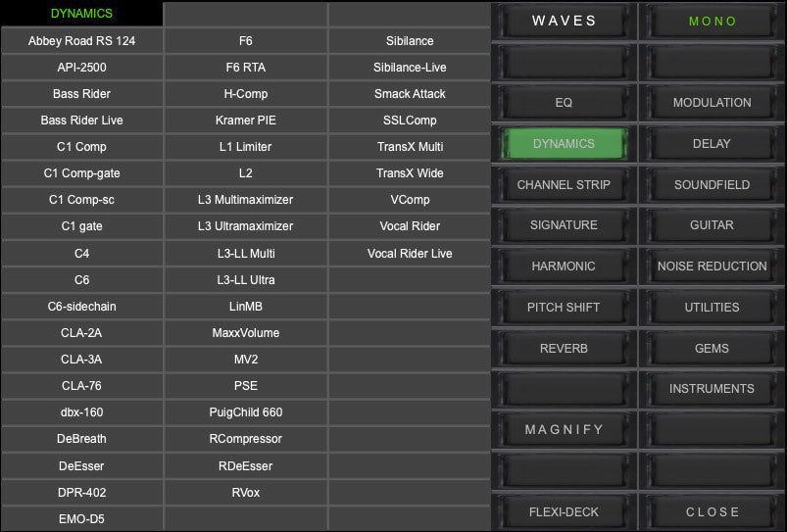The width and height of the screenshot is (787, 532).
Task: Open the NOISE REDUCTION category
Action: tap(713, 266)
